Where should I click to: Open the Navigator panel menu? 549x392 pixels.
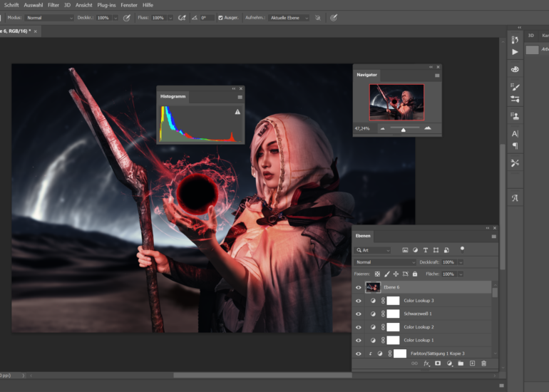pos(437,76)
